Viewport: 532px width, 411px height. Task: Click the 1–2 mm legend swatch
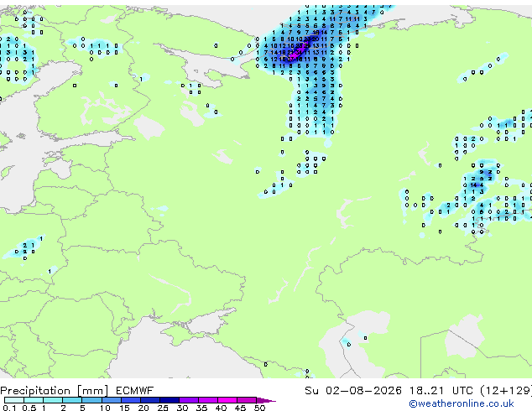coord(53,400)
